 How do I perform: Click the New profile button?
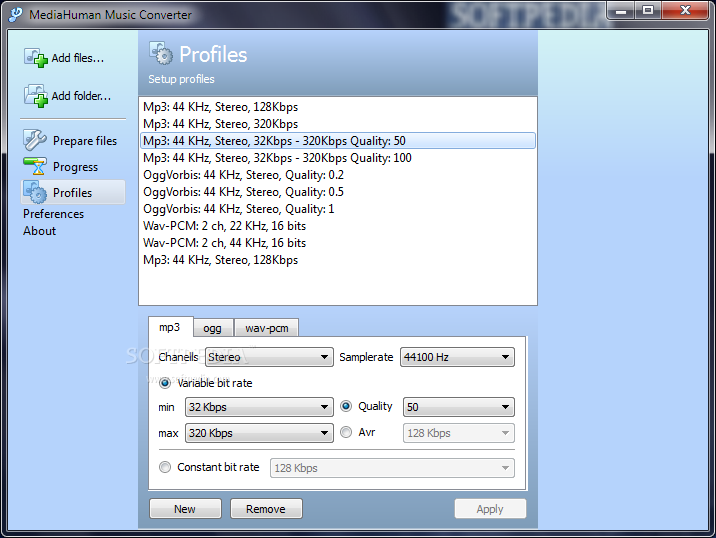185,509
